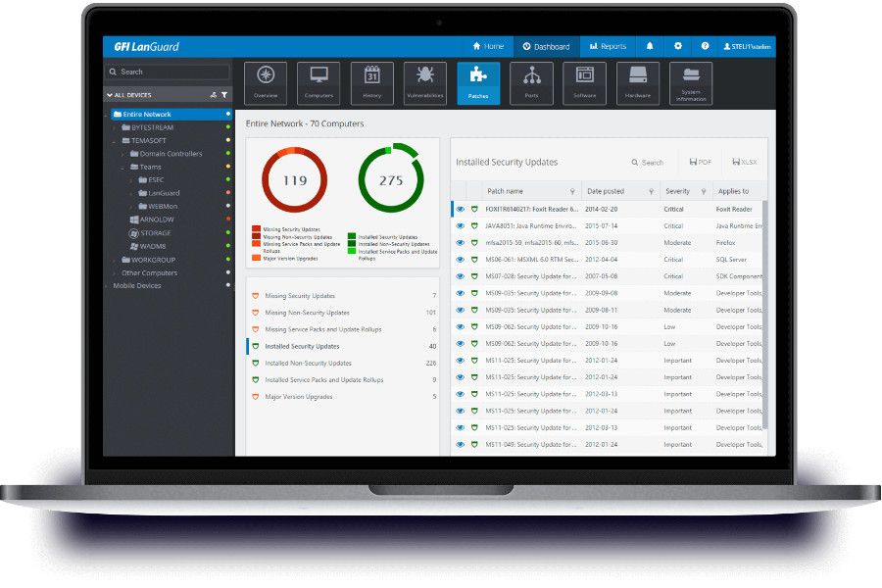Click the STORAGE device icon in the tree
The width and height of the screenshot is (882, 588).
(x=134, y=233)
